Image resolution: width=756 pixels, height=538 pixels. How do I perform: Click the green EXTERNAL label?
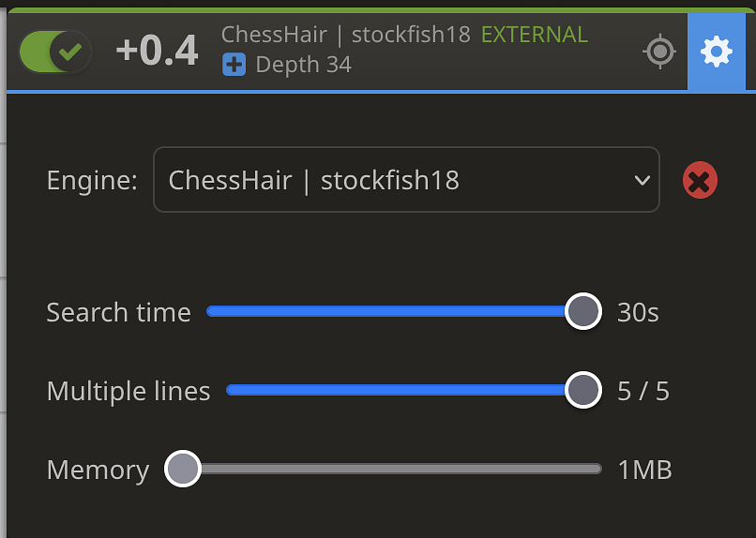(x=535, y=36)
